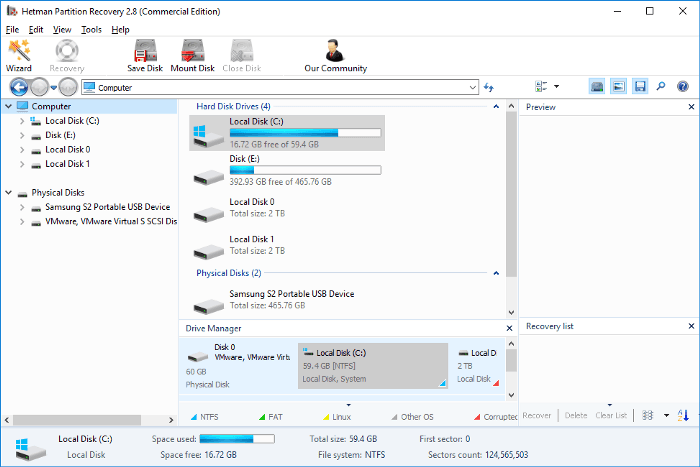Click Local Disk (C:) usage bar
The width and height of the screenshot is (700, 467).
(x=305, y=133)
